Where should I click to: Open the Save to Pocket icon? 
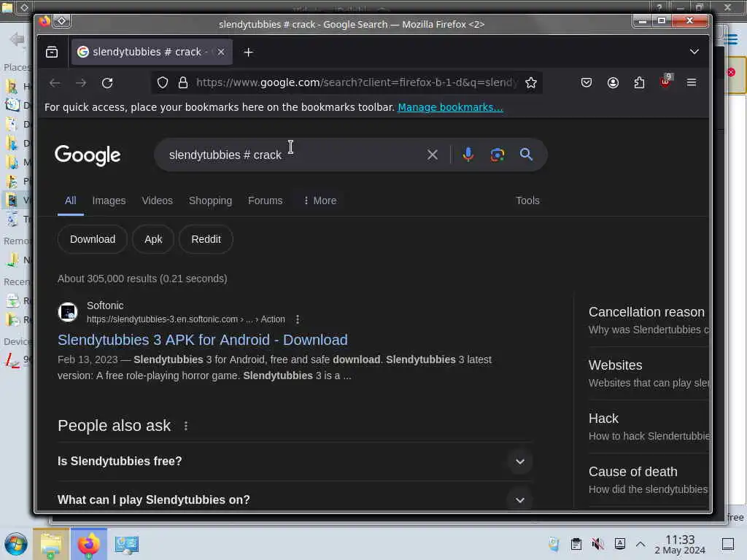coord(587,83)
